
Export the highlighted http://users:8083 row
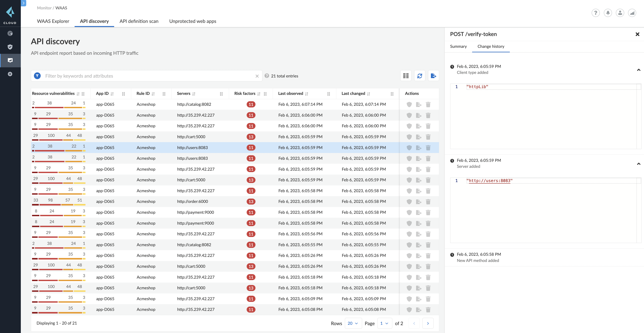[x=419, y=148]
